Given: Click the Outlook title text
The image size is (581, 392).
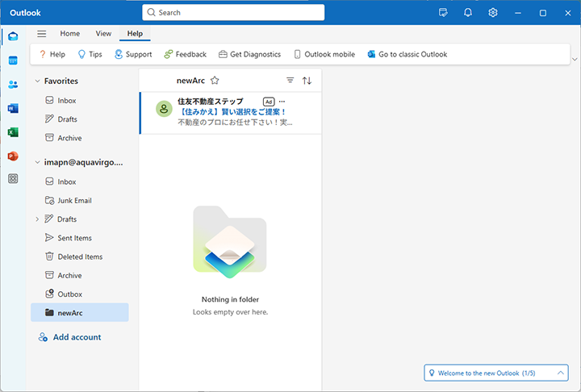Looking at the screenshot, I should [25, 13].
